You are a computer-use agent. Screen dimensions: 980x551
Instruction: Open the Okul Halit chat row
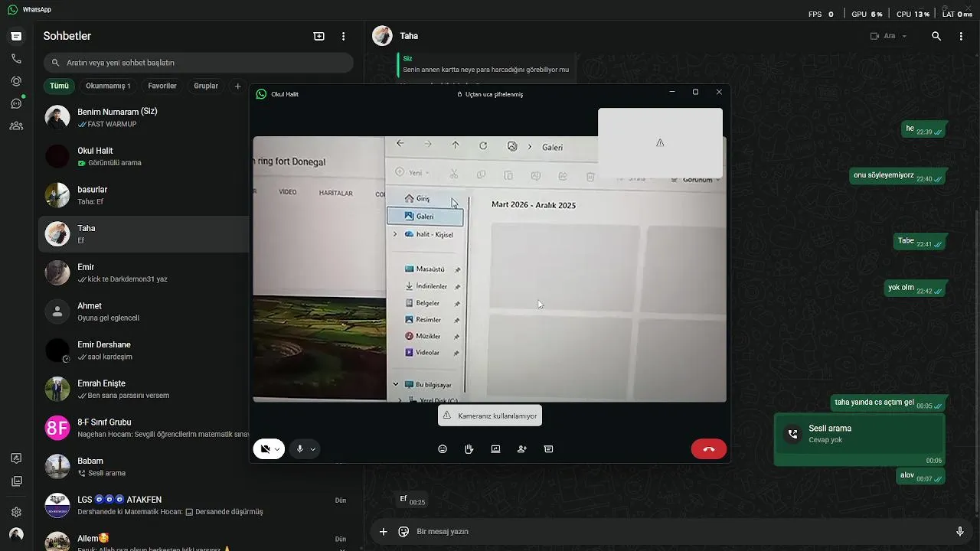[144, 156]
